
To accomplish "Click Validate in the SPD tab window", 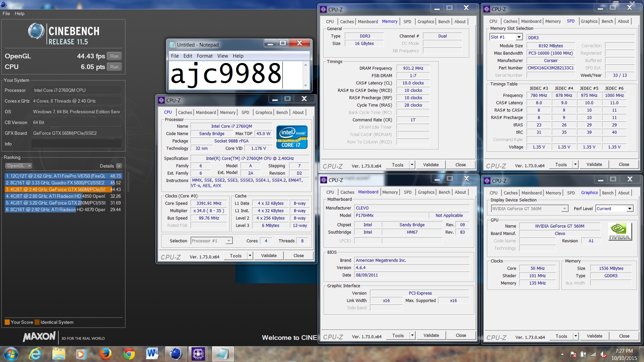I will (x=594, y=165).
